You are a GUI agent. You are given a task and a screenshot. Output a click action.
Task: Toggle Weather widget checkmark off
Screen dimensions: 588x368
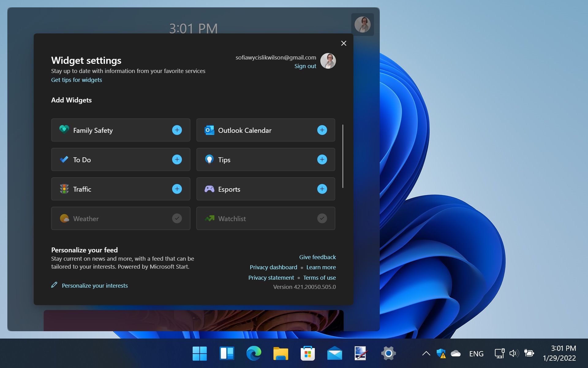coord(176,218)
